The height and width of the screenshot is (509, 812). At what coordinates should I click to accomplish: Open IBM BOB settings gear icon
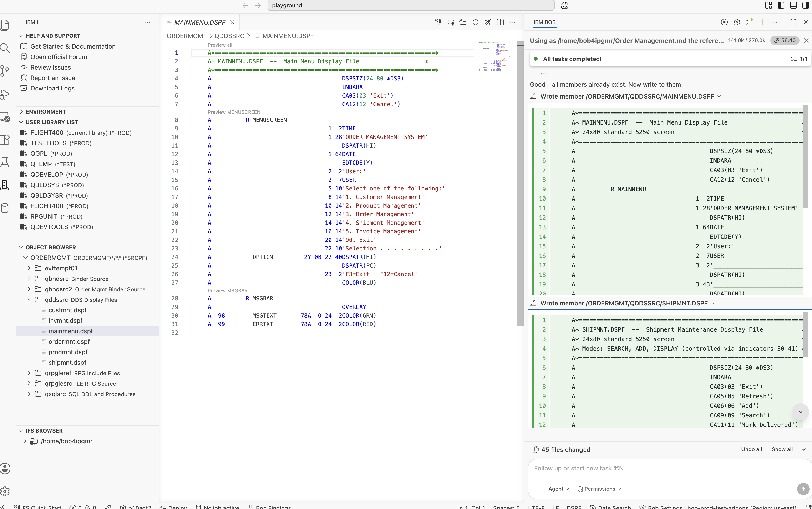737,22
